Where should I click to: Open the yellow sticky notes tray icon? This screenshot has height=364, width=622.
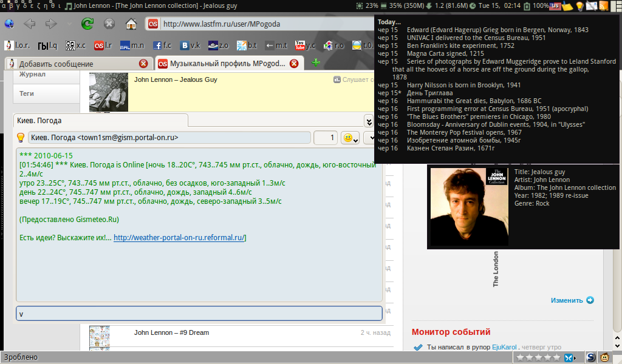[568, 6]
